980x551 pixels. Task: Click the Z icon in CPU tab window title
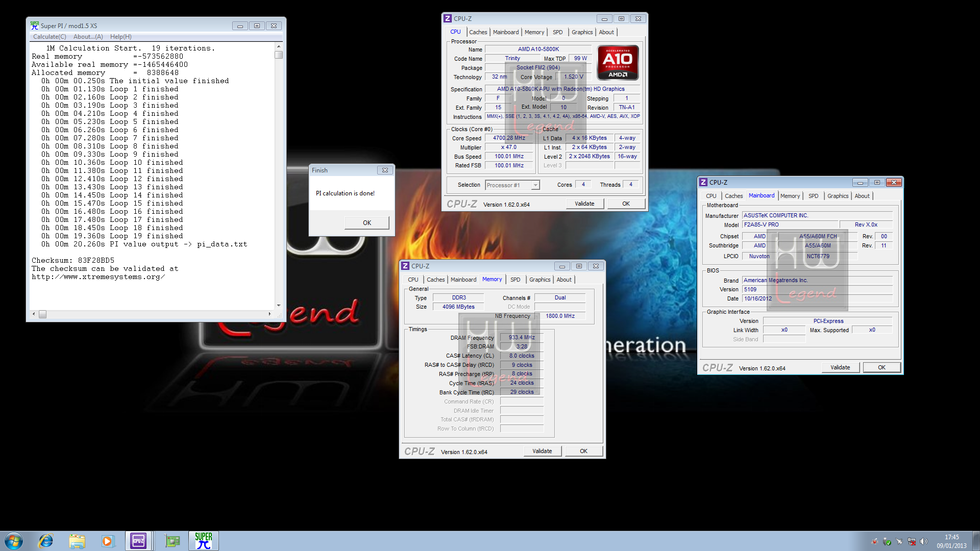448,18
